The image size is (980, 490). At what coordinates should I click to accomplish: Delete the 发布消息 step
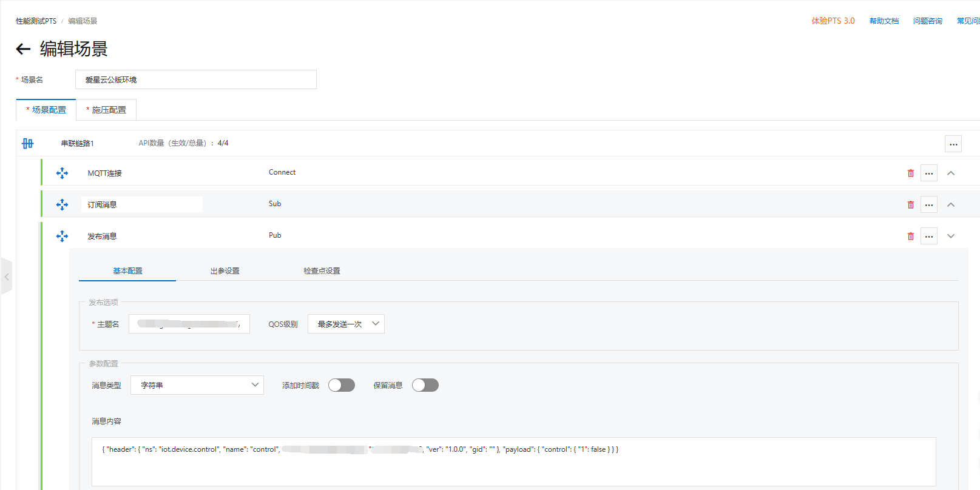pos(911,237)
